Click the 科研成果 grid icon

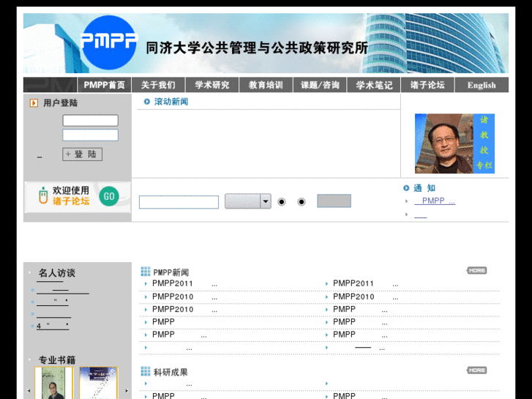tap(146, 371)
